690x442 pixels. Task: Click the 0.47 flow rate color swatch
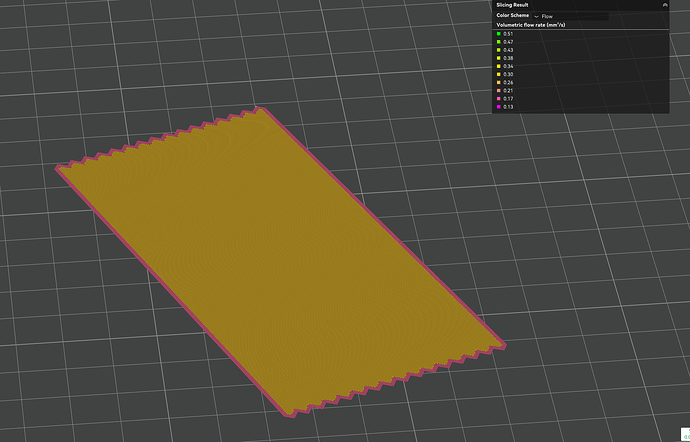coord(499,42)
